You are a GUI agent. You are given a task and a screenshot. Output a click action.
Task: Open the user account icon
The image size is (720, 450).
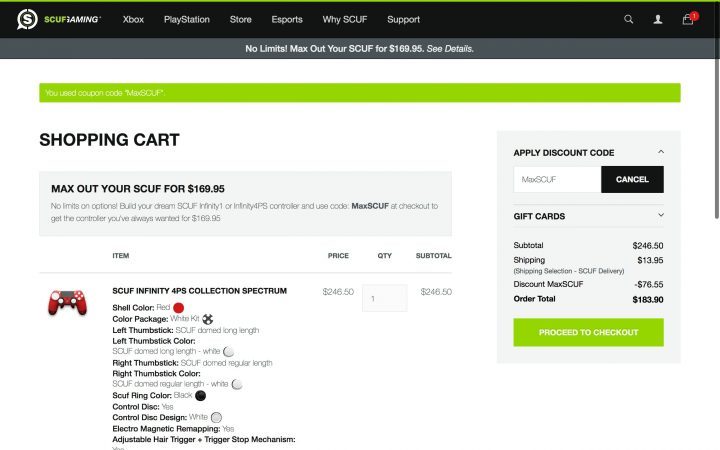tap(658, 19)
